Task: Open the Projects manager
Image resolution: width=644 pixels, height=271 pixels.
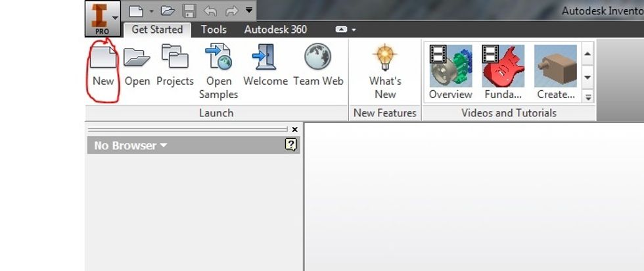Action: (x=175, y=58)
